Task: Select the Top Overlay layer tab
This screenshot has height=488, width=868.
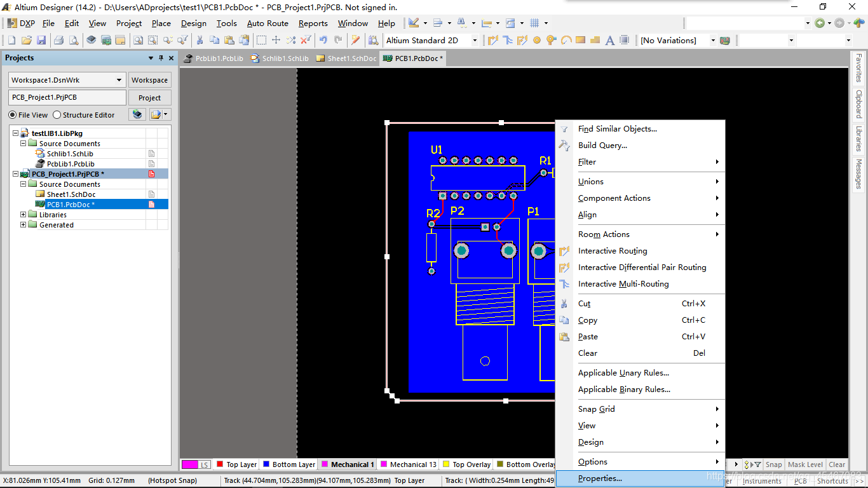Action: coord(466,464)
